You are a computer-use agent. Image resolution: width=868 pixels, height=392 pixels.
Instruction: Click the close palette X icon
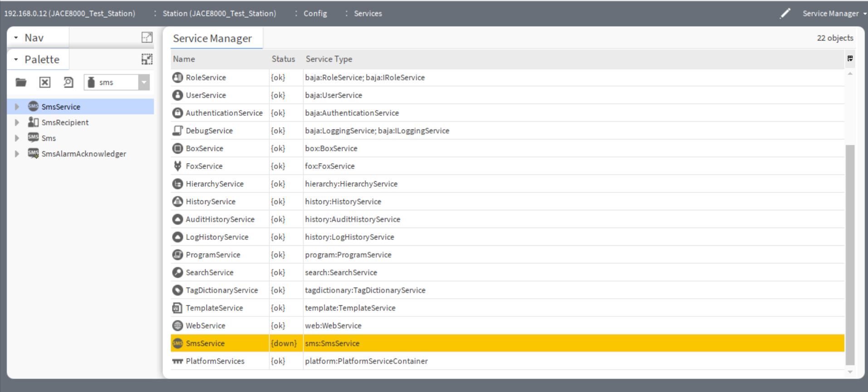44,82
